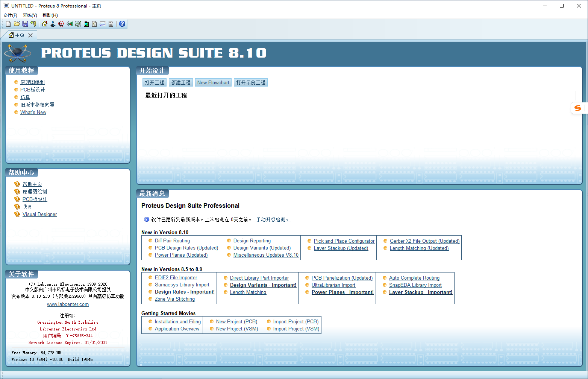Viewport: 588px width, 379px height.
Task: Open the Gerber Viewer toolbar icon
Action: pos(78,24)
